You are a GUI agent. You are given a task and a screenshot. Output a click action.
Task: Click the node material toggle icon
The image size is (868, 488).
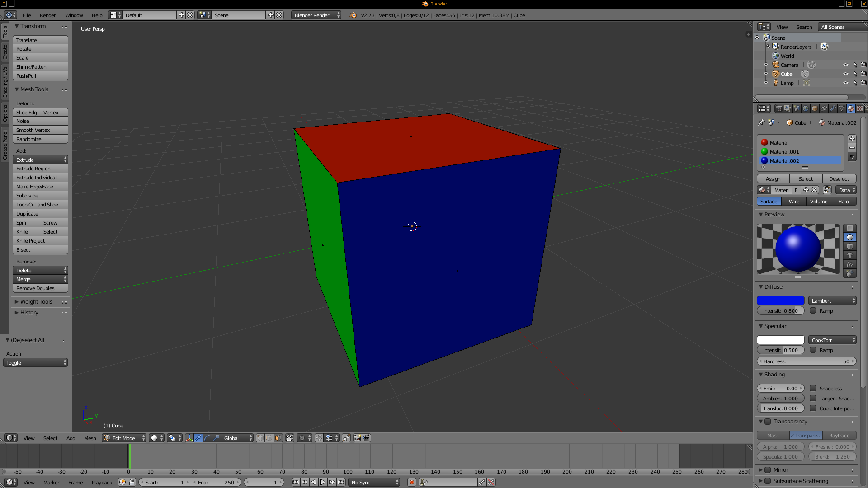coord(827,190)
